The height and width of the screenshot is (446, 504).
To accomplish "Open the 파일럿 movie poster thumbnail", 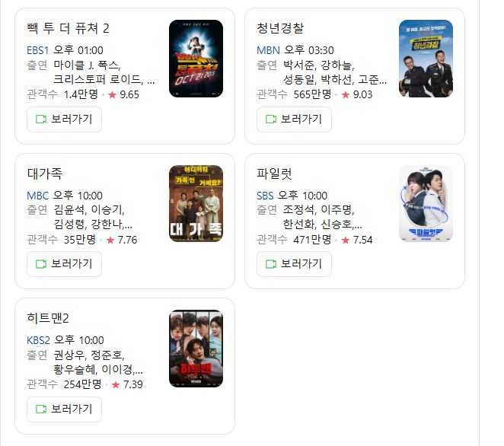I will coord(426,203).
